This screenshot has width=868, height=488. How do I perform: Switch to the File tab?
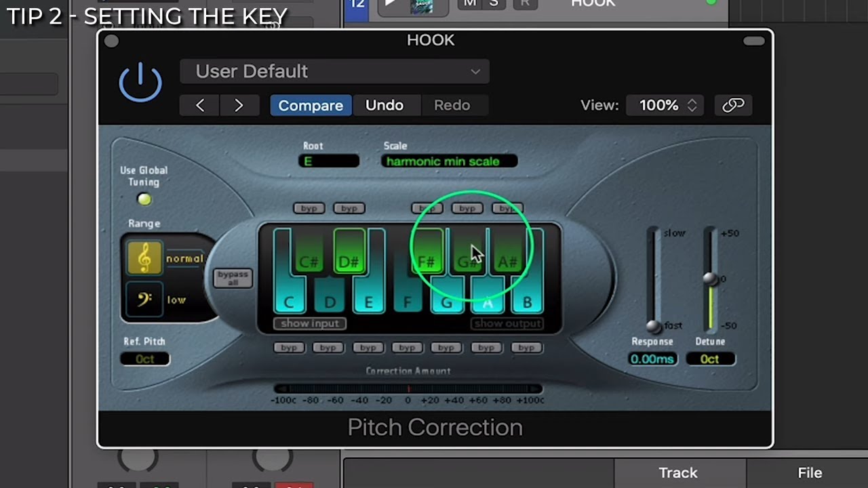pos(810,473)
